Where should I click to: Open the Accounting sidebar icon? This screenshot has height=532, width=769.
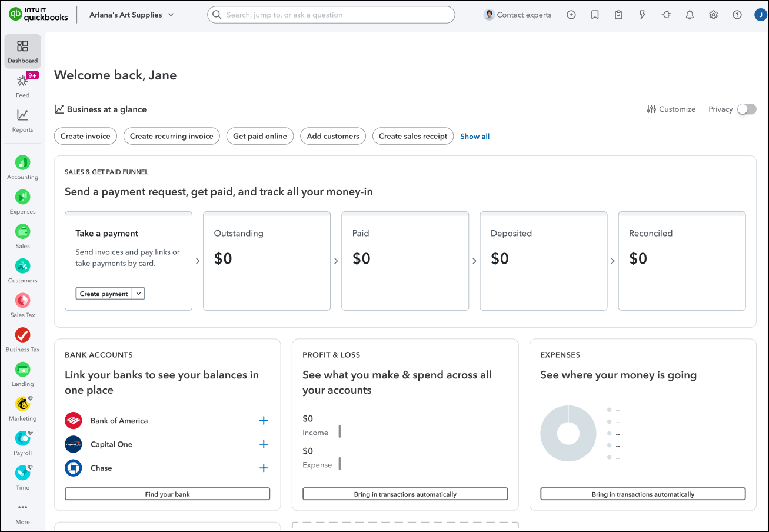click(22, 168)
